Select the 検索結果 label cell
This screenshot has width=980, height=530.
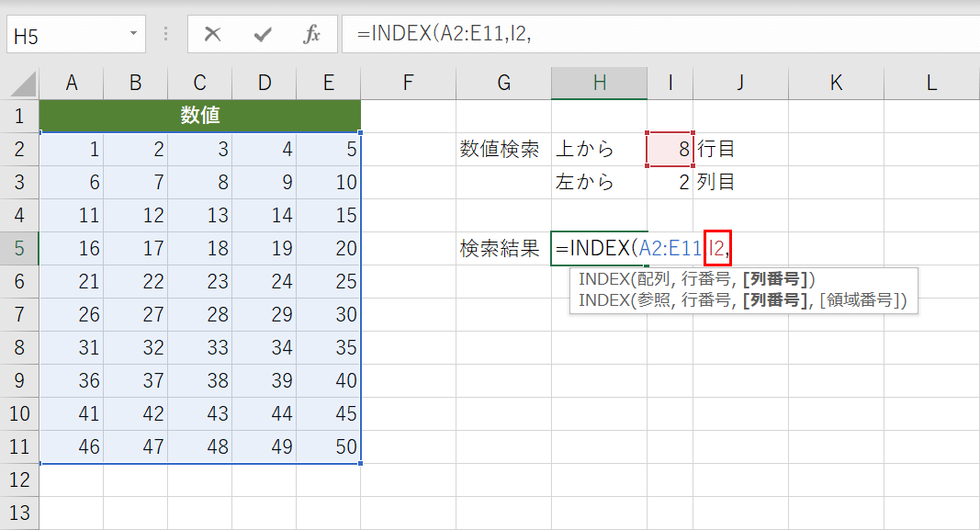503,249
